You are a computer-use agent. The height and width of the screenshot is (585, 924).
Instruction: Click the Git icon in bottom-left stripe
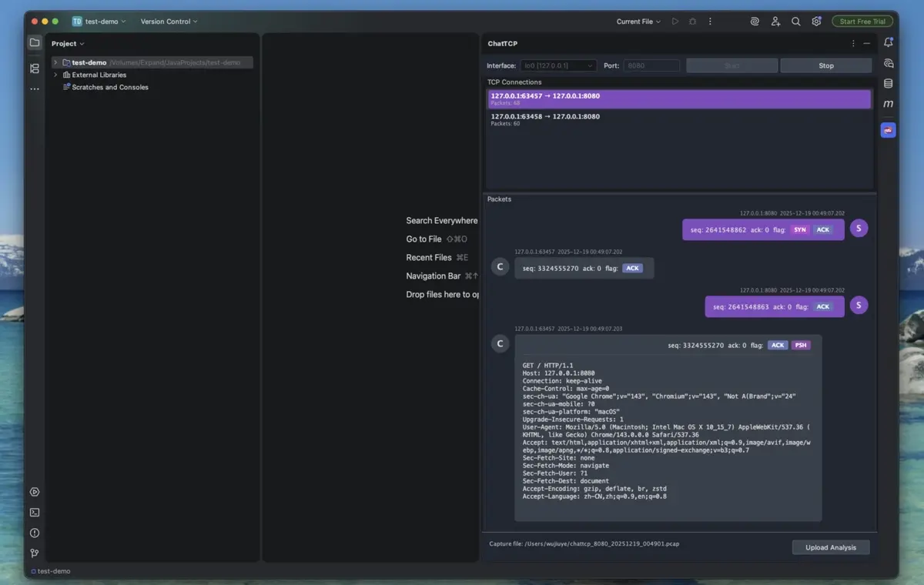click(x=34, y=553)
